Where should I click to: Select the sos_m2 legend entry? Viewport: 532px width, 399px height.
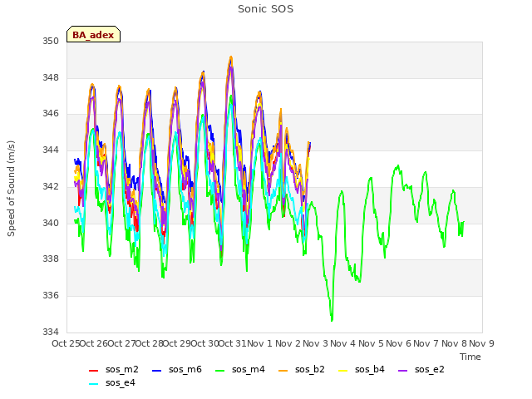coord(114,369)
